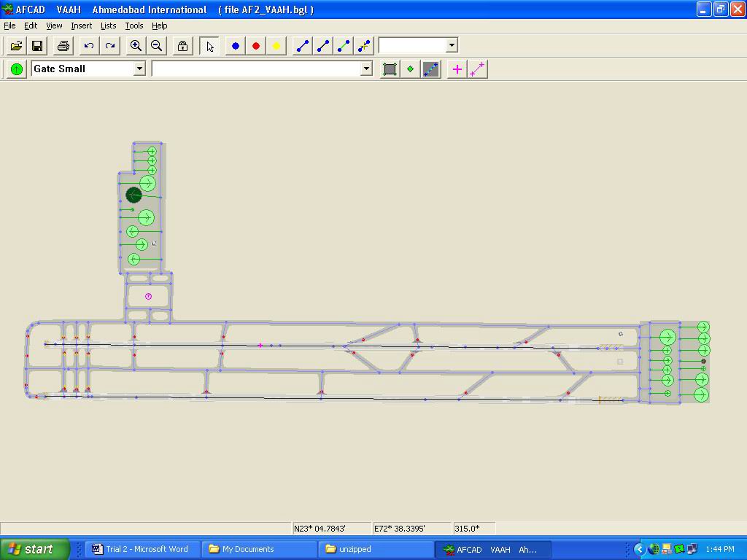The height and width of the screenshot is (560, 747).
Task: Open the empty dropdown on the top toolbar
Action: pyautogui.click(x=452, y=45)
